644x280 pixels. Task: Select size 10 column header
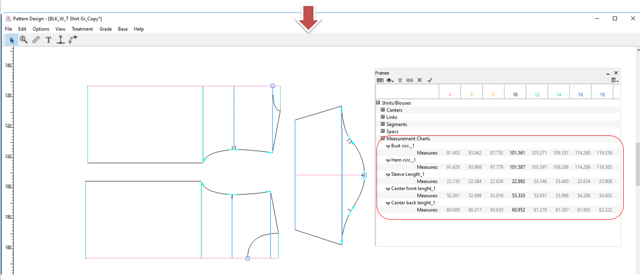click(515, 94)
